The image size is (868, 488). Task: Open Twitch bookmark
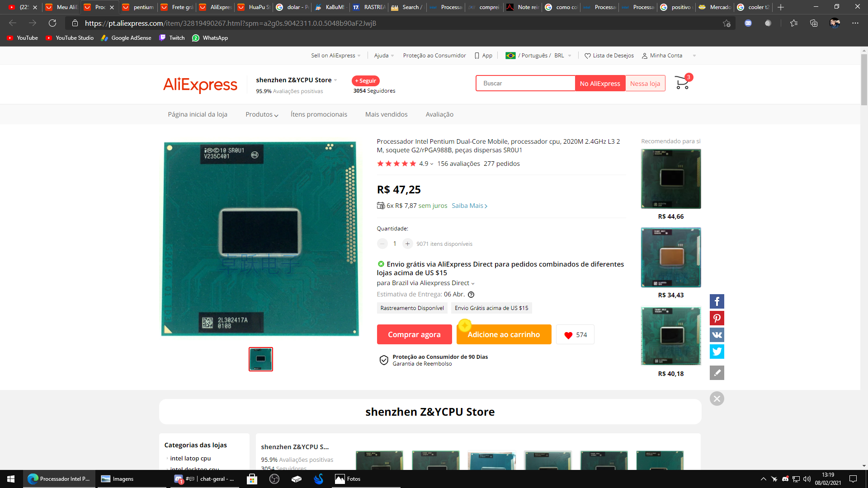pyautogui.click(x=172, y=38)
